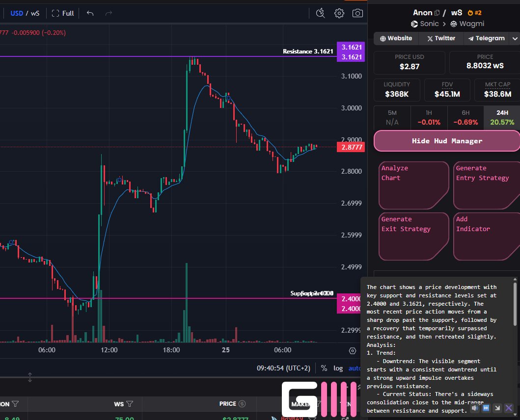The image size is (520, 420).
Task: Open chart settings gear icon
Action: [x=339, y=13]
